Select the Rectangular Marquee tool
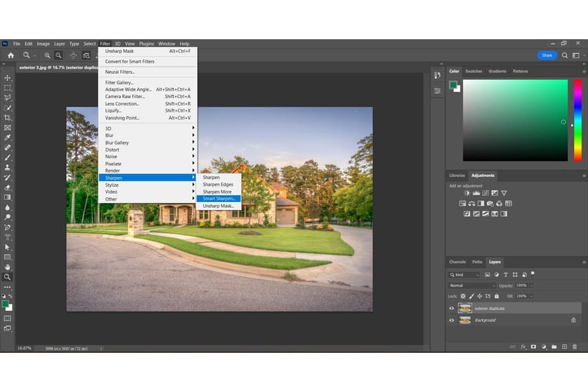This screenshot has width=588, height=392. click(x=7, y=88)
